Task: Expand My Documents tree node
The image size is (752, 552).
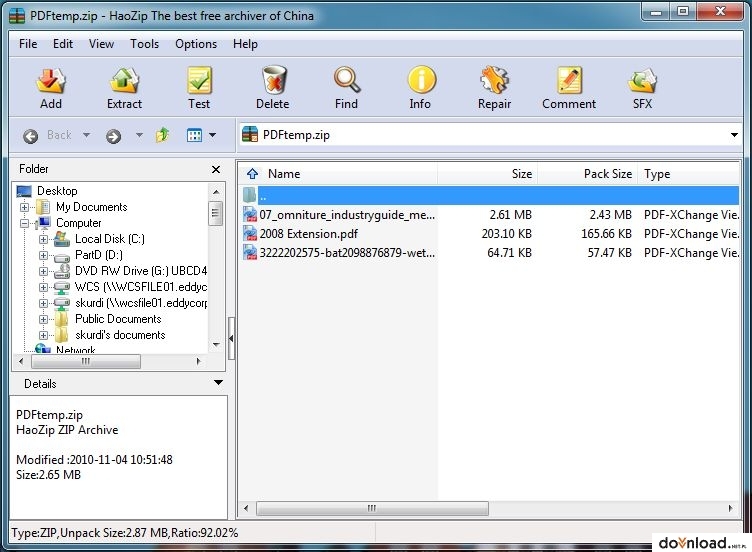Action: click(24, 207)
